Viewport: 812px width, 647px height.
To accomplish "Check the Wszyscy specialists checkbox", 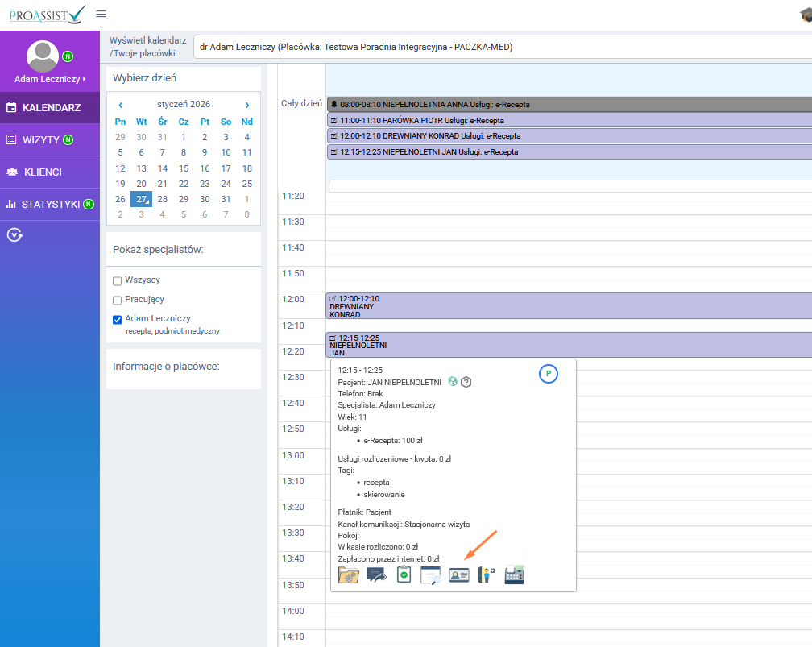I will coord(118,280).
